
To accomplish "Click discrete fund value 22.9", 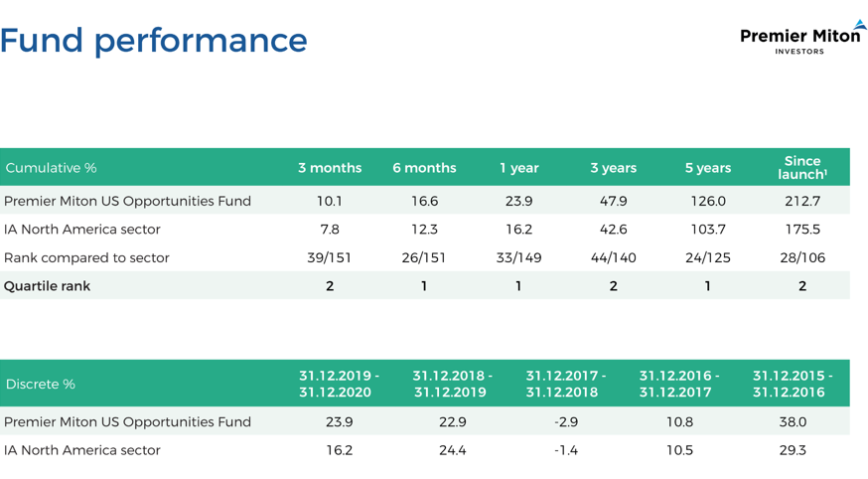I will [x=453, y=422].
